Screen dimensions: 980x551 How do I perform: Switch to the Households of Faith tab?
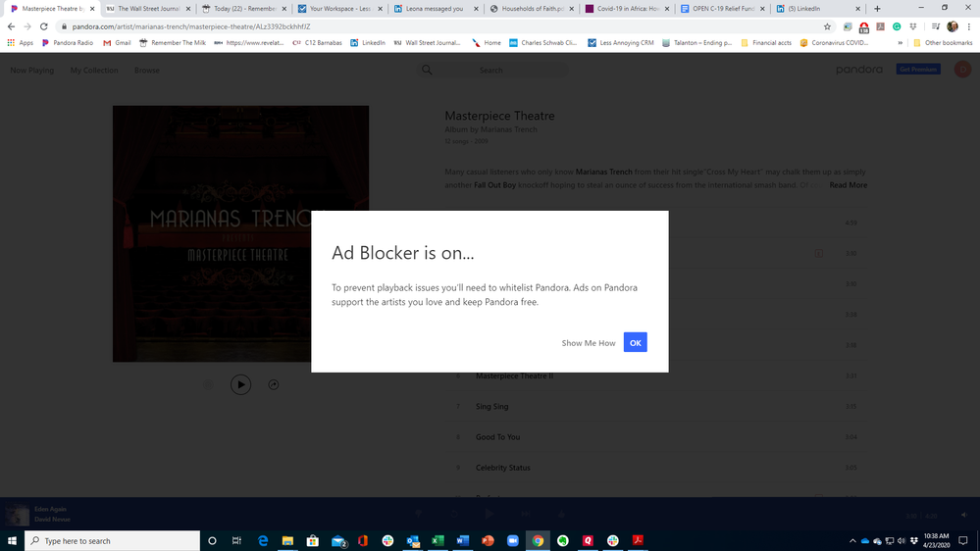click(532, 9)
